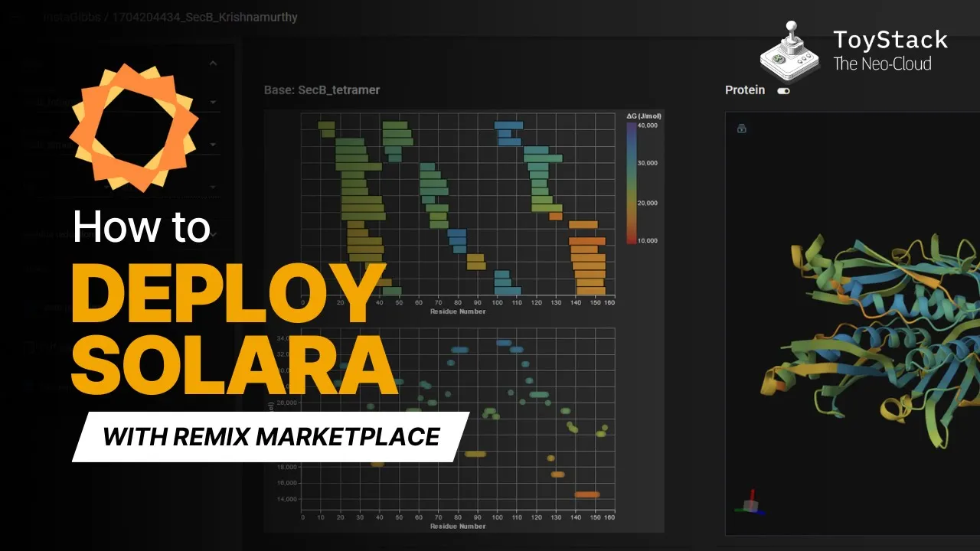Image resolution: width=980 pixels, height=551 pixels.
Task: Click '34,000' on lower chart y-axis
Action: tap(286, 337)
